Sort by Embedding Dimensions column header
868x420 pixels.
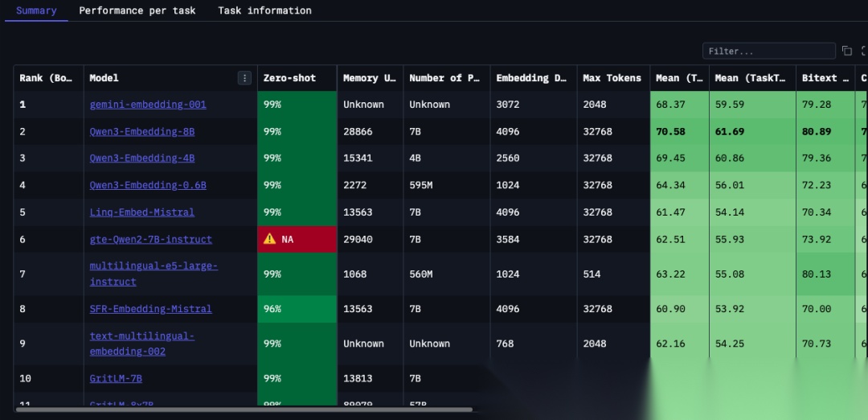pos(533,78)
